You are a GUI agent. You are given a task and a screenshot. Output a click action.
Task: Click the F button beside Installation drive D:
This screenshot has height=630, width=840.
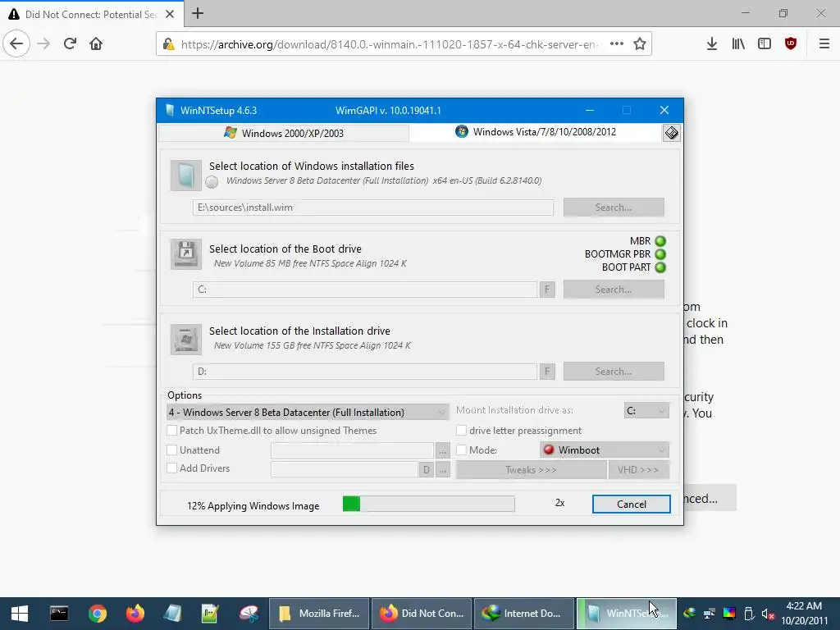pos(547,372)
